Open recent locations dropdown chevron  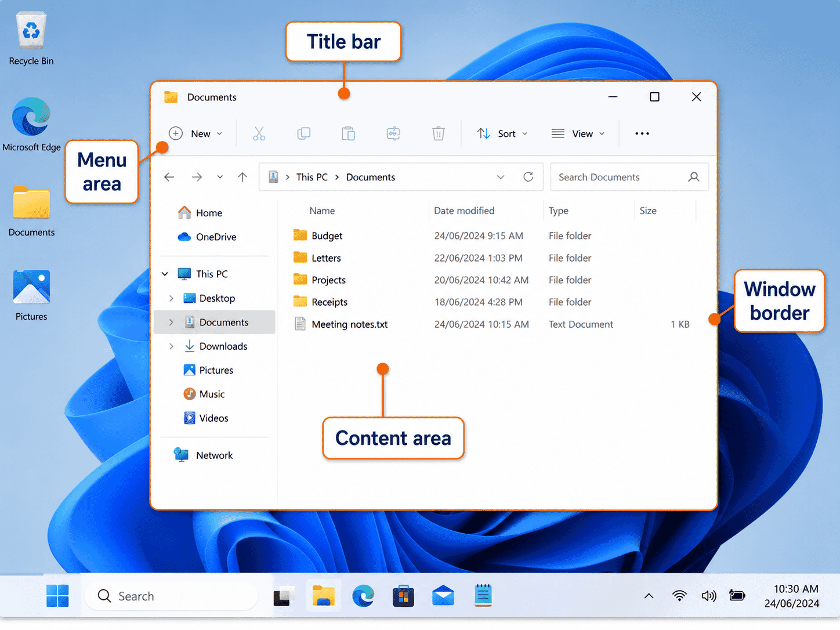pyautogui.click(x=220, y=177)
